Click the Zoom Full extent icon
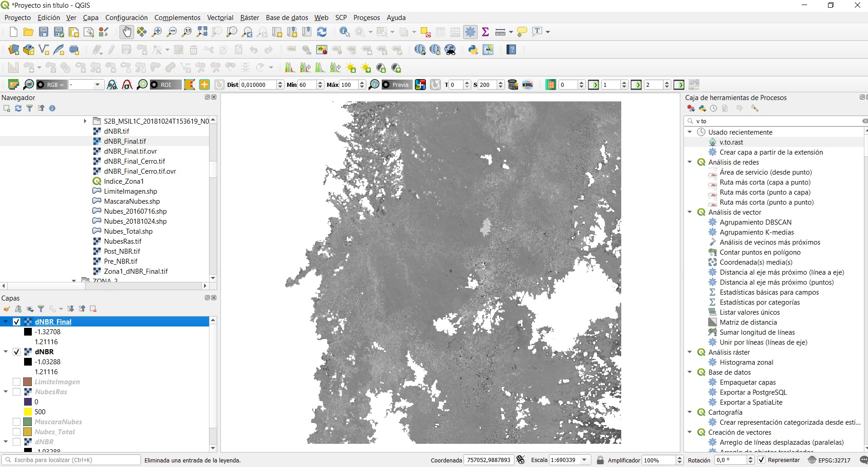 [202, 32]
